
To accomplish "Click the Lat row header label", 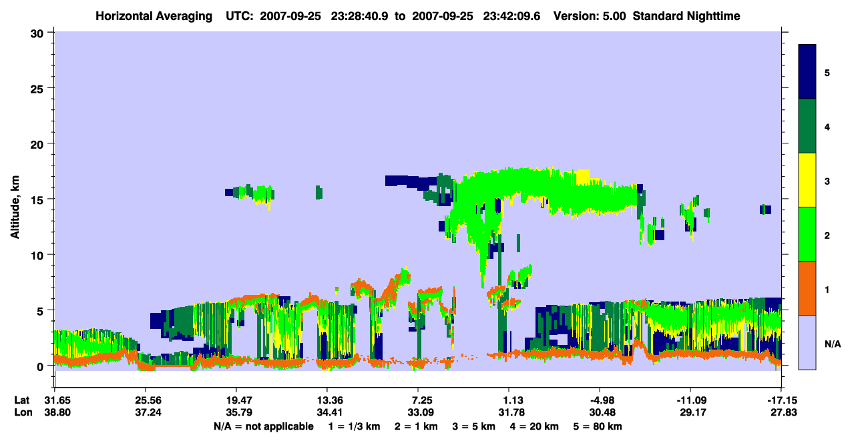I will [22, 400].
